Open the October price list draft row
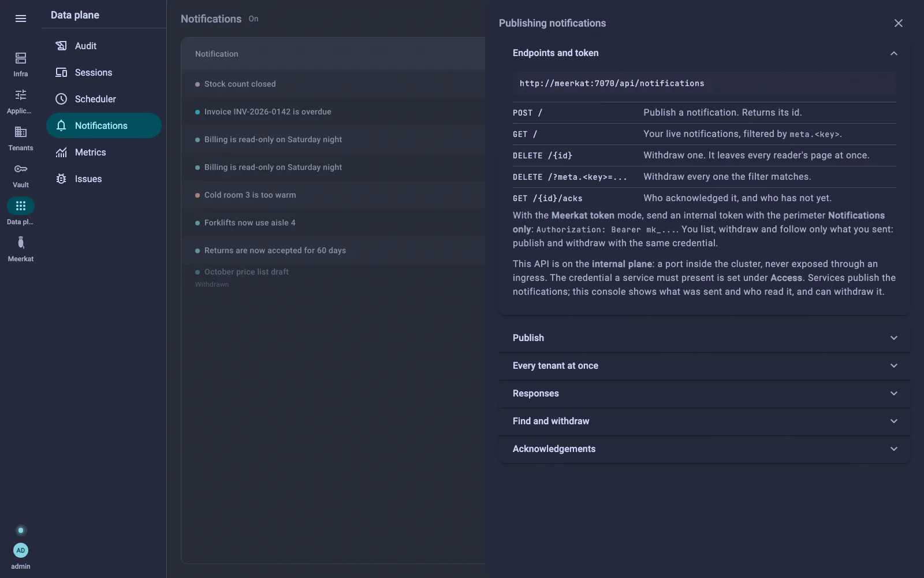The width and height of the screenshot is (924, 578). [333, 277]
